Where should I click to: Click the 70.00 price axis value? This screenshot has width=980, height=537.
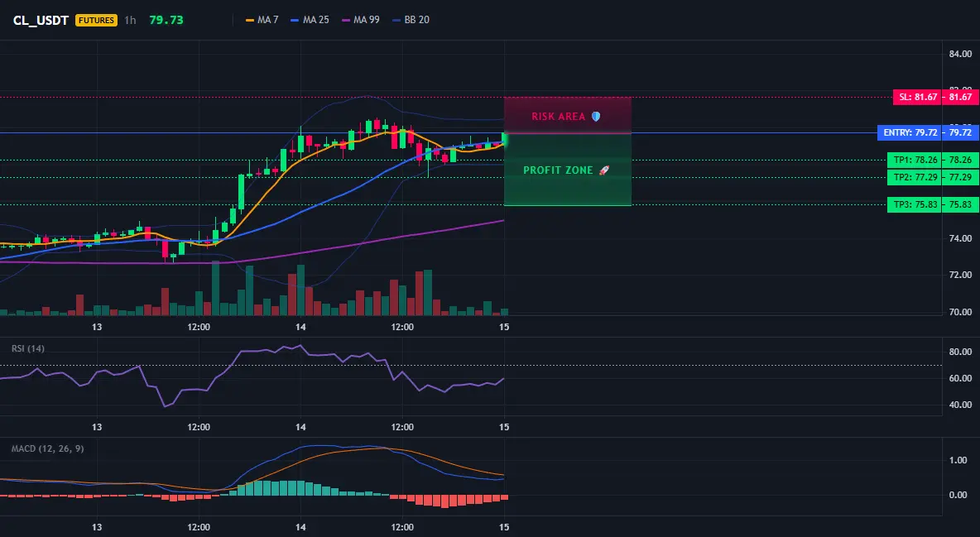click(960, 312)
